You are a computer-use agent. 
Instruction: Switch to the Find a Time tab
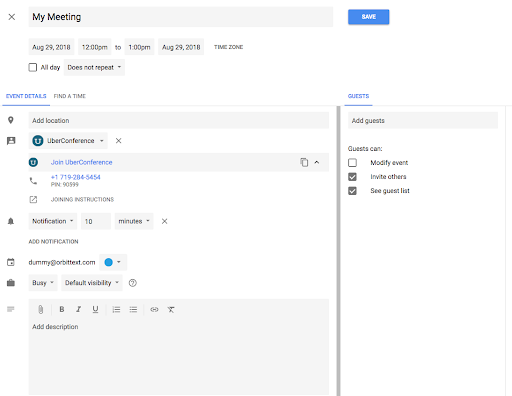tap(70, 96)
